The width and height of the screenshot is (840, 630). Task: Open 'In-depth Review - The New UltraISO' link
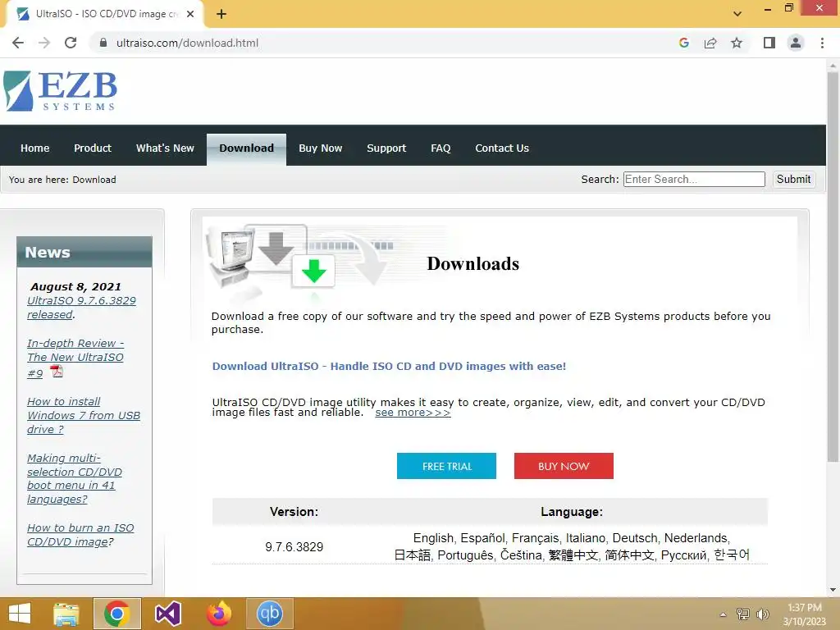pyautogui.click(x=75, y=358)
